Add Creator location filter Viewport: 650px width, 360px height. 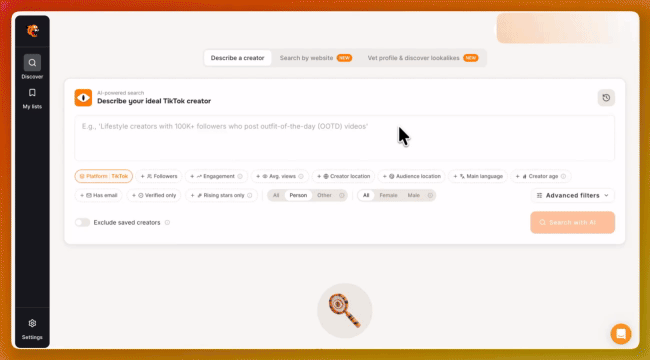344,176
